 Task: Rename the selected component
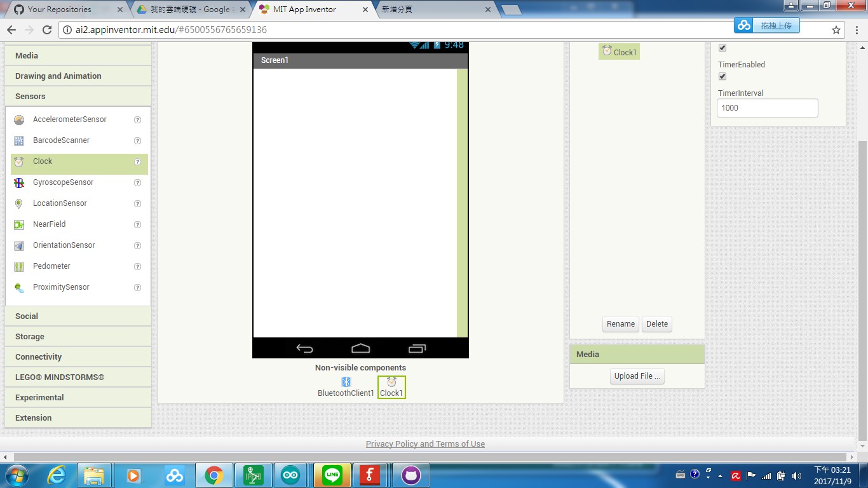[621, 324]
